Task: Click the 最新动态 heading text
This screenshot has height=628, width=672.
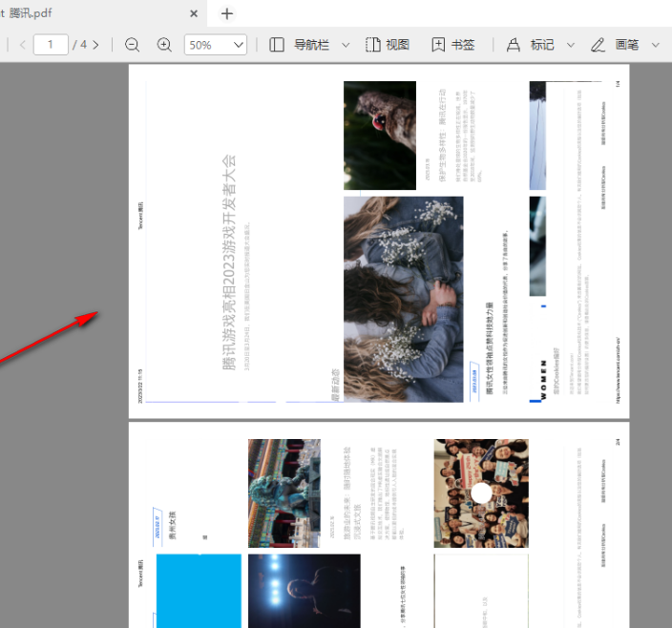Action: point(336,385)
